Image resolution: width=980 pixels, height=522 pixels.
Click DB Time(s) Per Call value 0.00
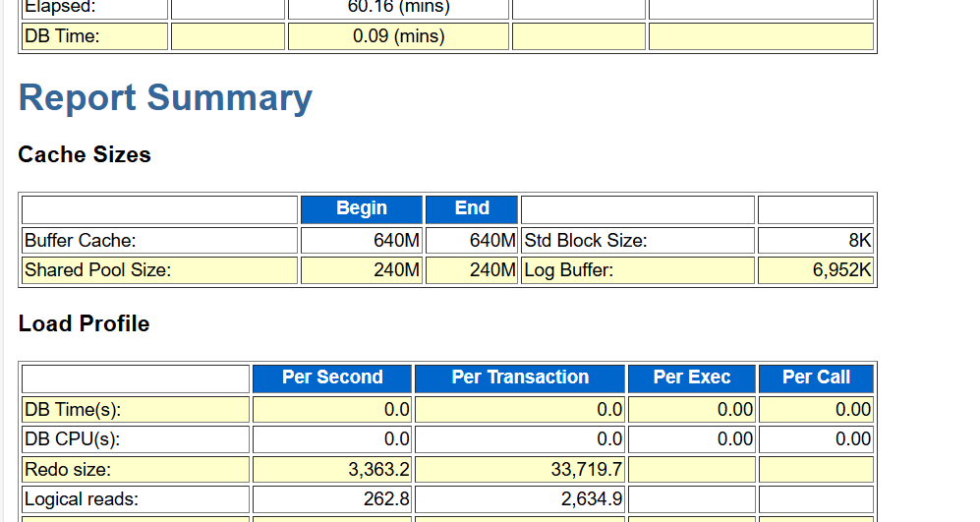tap(853, 410)
